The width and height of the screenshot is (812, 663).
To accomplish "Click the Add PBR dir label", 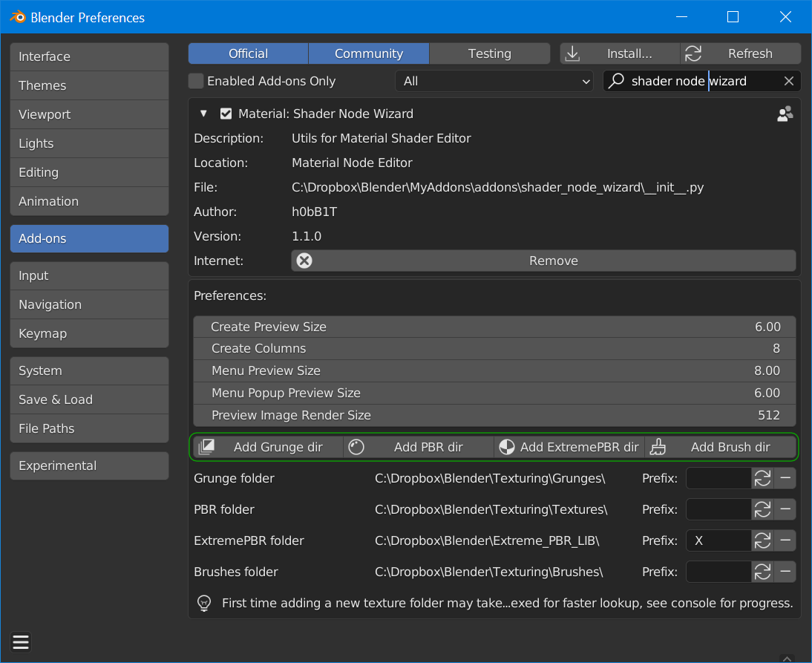I will click(x=428, y=447).
